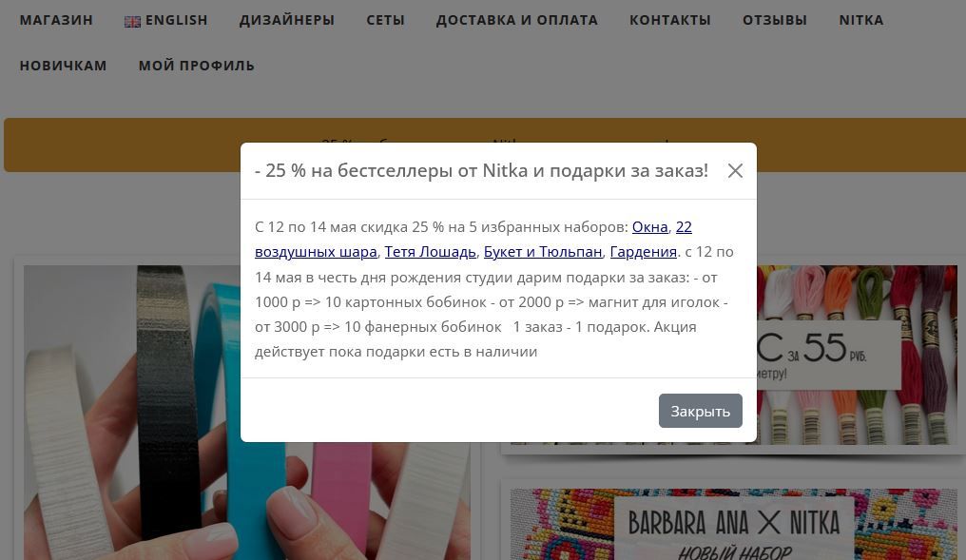
Task: Close the promo popup with X icon
Action: (x=735, y=170)
